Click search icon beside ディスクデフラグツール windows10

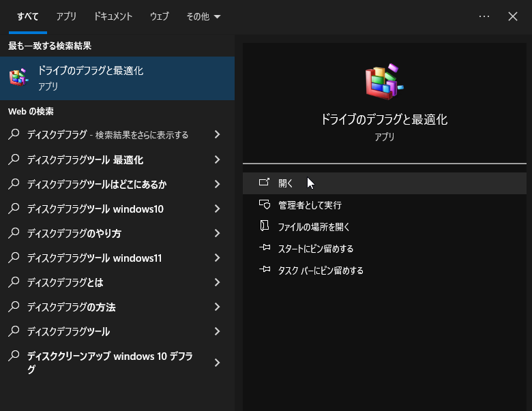click(x=14, y=208)
